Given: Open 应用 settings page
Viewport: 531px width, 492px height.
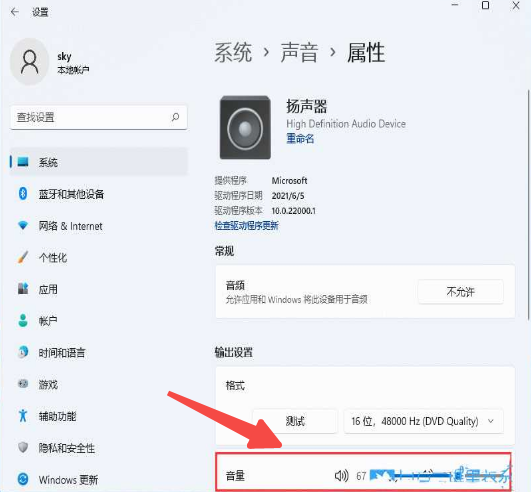Looking at the screenshot, I should 99,289.
